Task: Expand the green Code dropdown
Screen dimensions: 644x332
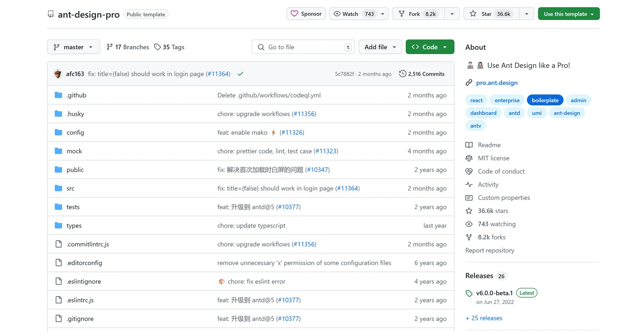Action: 430,47
